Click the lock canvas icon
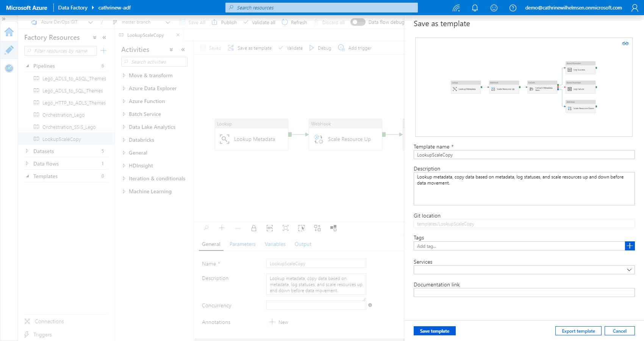 point(254,228)
